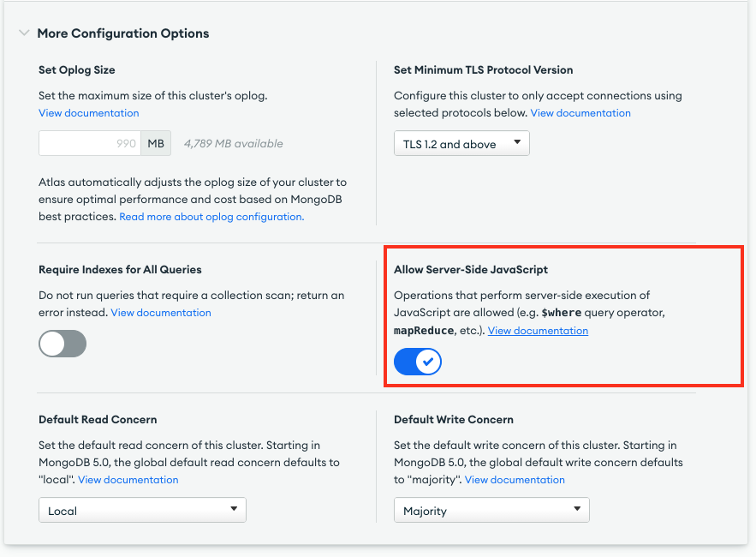756x557 pixels.
Task: Click the Set Minimum TLS Protocol Version heading
Action: pyautogui.click(x=483, y=69)
